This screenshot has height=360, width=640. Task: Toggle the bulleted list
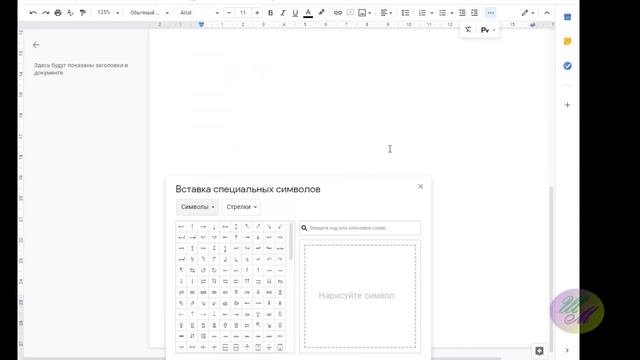point(442,13)
